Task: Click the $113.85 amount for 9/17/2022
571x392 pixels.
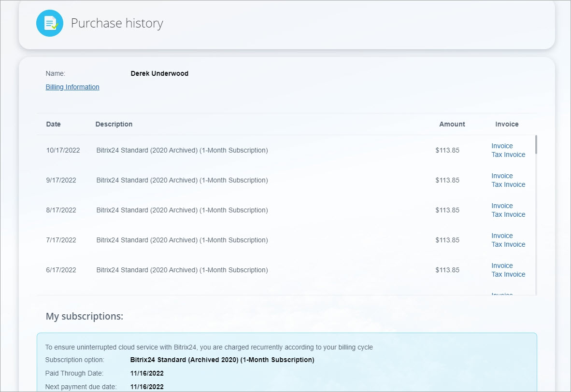Action: point(447,180)
